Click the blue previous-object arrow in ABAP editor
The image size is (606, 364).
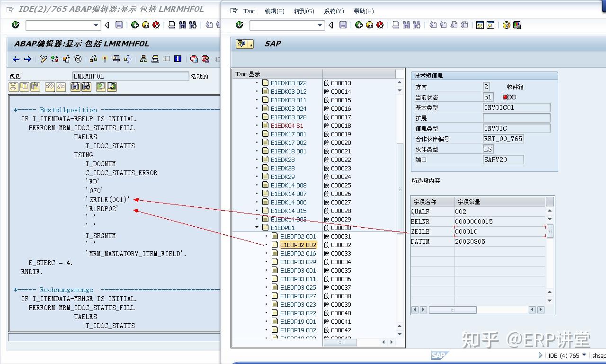point(16,59)
